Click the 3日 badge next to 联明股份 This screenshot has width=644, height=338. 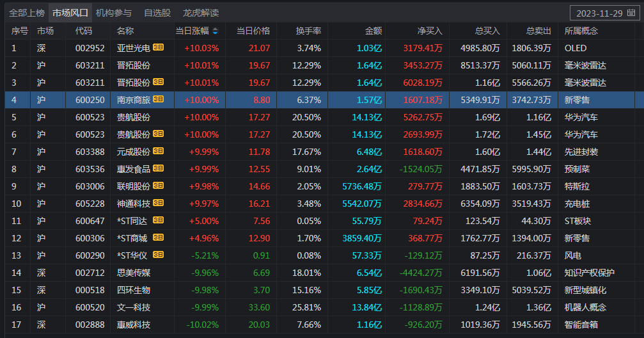[x=159, y=186]
